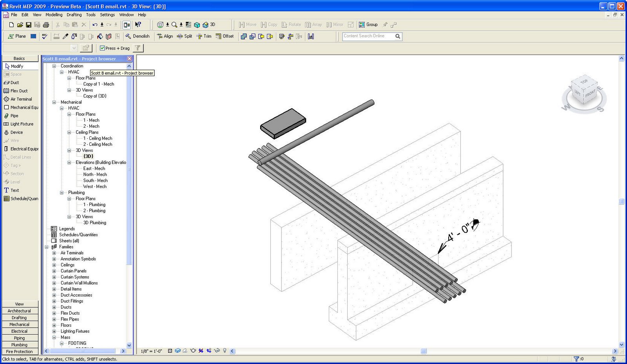Click the New file icon
Image resolution: width=627 pixels, height=364 pixels.
click(11, 25)
